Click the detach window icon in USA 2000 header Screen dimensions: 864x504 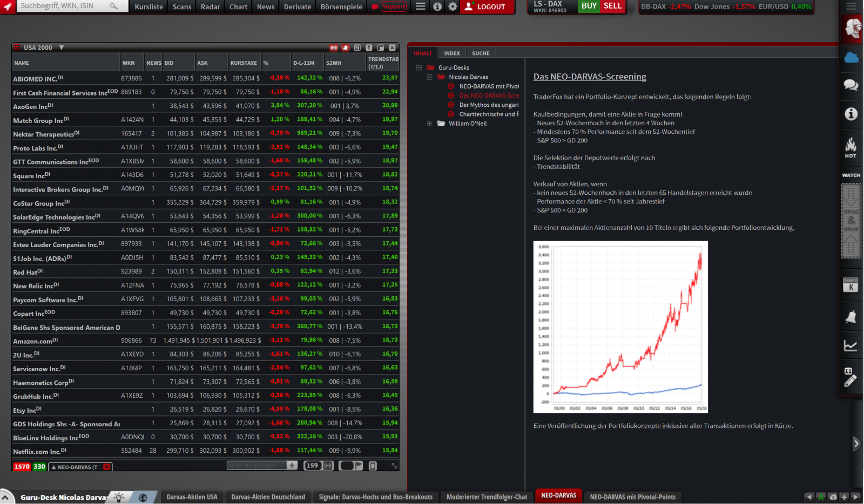click(x=381, y=47)
